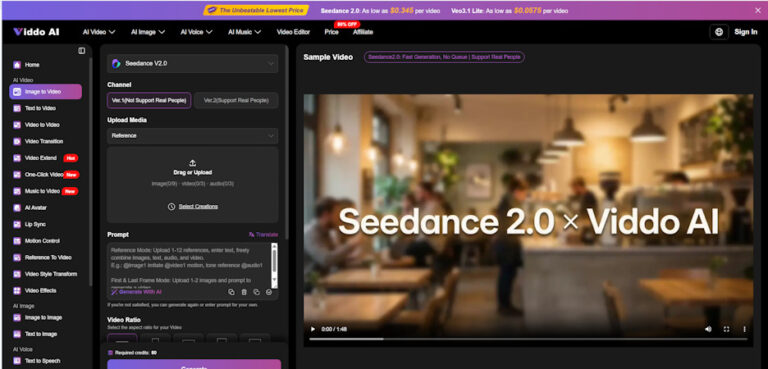768x369 pixels.
Task: Open video more options menu
Action: 744,329
